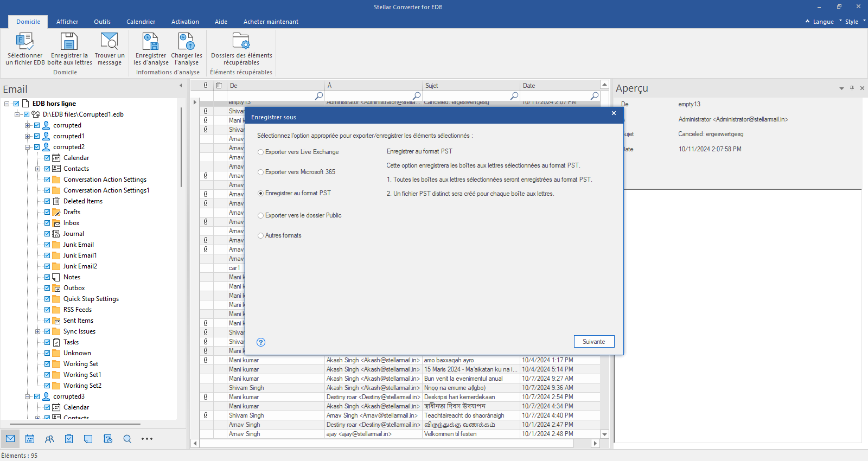The height and width of the screenshot is (461, 868).
Task: Click the delete trash column header icon
Action: coord(219,85)
